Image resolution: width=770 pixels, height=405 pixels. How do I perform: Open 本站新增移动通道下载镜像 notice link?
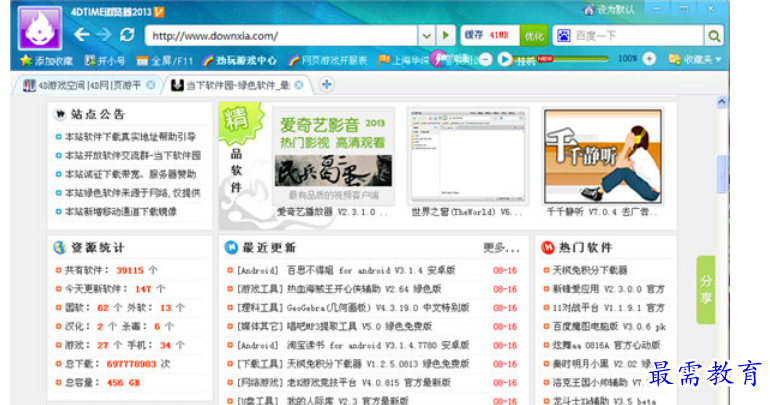121,212
